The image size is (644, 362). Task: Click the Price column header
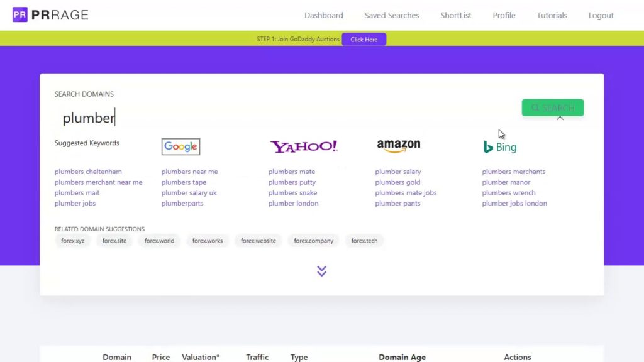click(x=161, y=357)
